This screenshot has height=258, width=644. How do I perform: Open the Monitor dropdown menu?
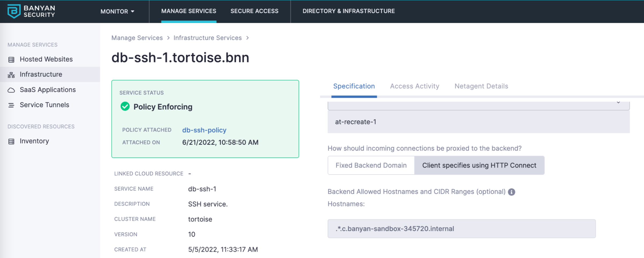coord(117,11)
